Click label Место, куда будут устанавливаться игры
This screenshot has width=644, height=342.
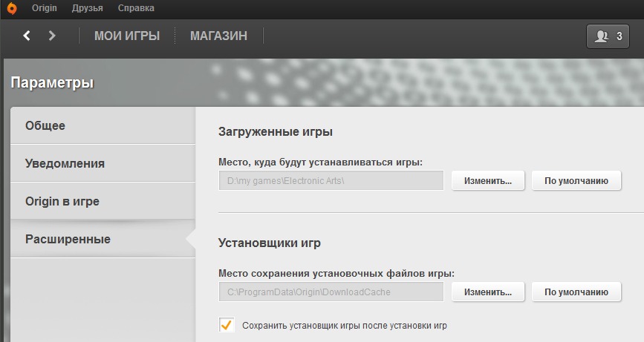click(x=320, y=162)
